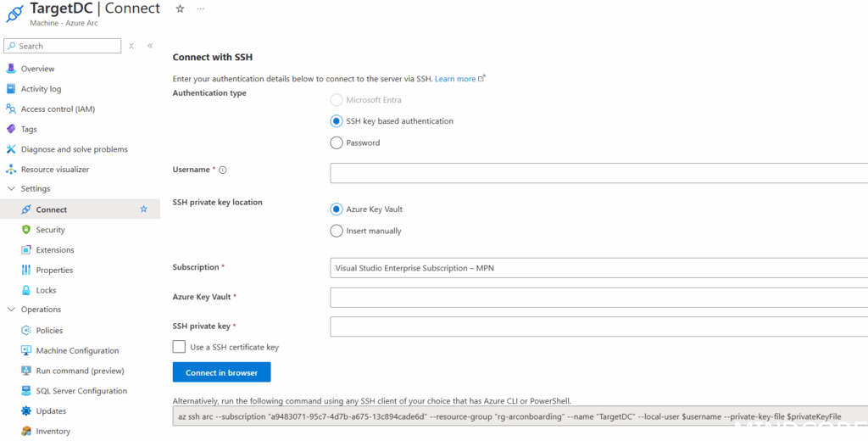Click the Diagnose and solve problems icon
The image size is (868, 441).
[x=10, y=149]
